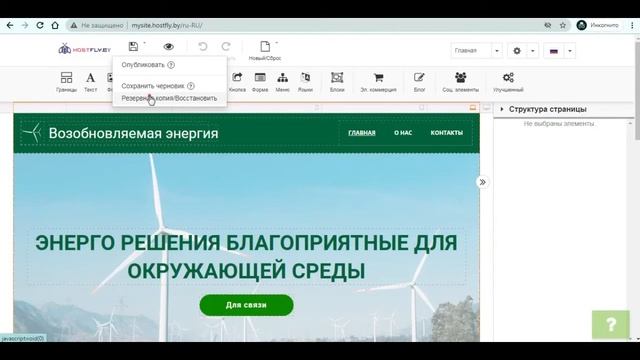Click the green Для связи button
This screenshot has height=360, width=640.
246,305
